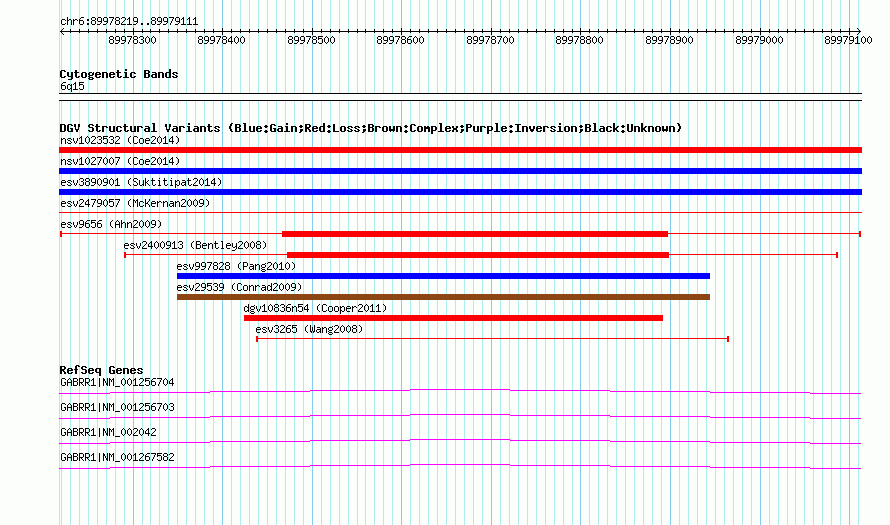Click ruler position 89978600
Screen dimensions: 890x525
click(401, 40)
